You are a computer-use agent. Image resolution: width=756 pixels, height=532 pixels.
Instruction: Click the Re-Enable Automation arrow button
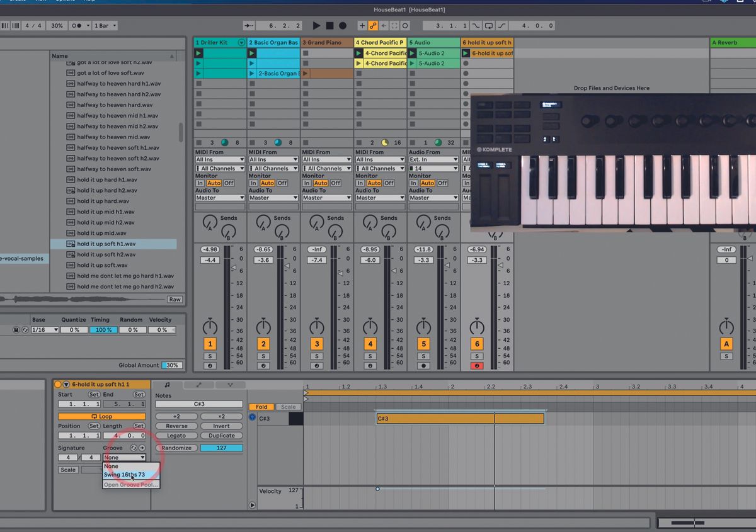click(384, 26)
